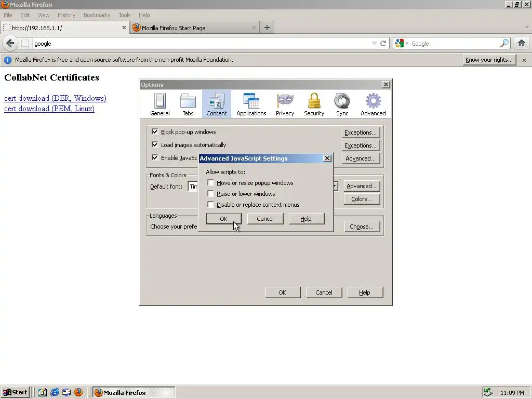Screen dimensions: 532x399
Task: Enable Move or resize popup windows
Action: [x=210, y=183]
